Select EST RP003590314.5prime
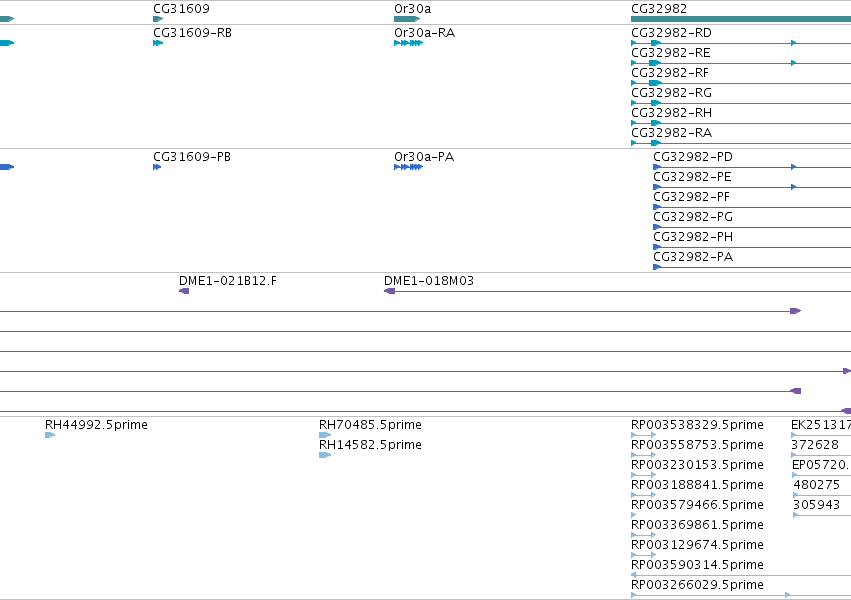Image resolution: width=851 pixels, height=600 pixels. tap(697, 565)
